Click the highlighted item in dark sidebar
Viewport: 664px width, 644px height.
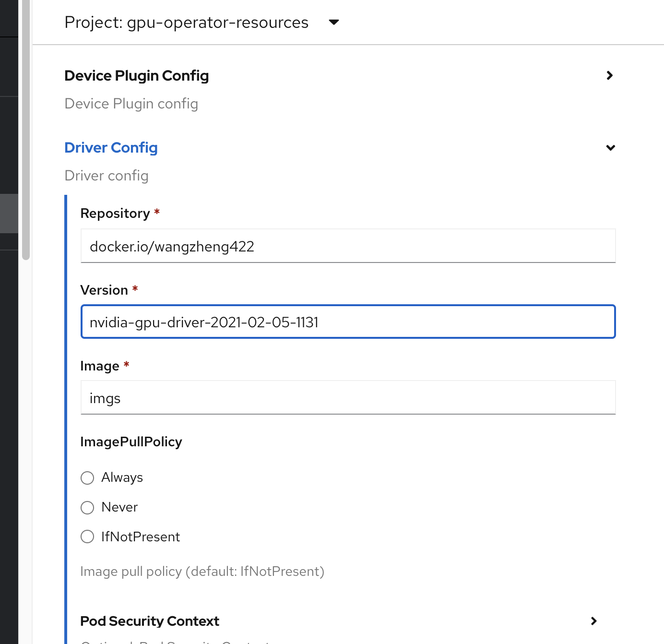9,214
